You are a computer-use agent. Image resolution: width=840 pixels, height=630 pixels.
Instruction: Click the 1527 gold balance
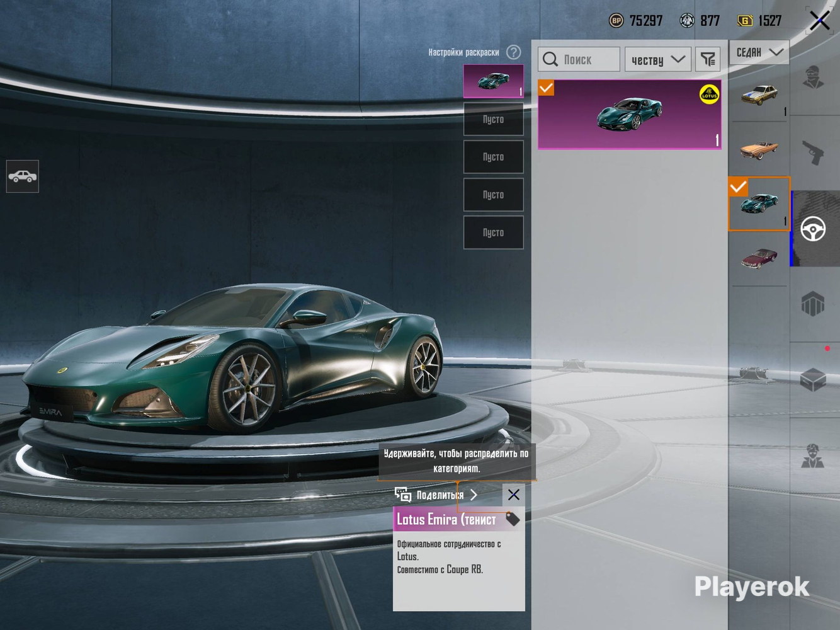tap(769, 21)
